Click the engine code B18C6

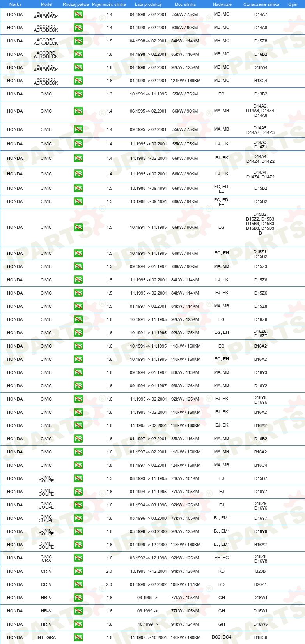click(x=261, y=637)
